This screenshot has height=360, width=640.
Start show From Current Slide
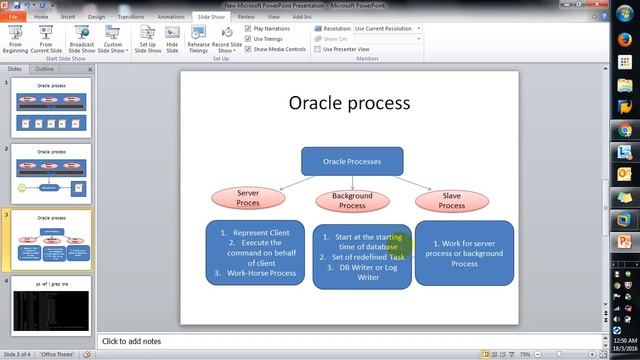pos(46,39)
